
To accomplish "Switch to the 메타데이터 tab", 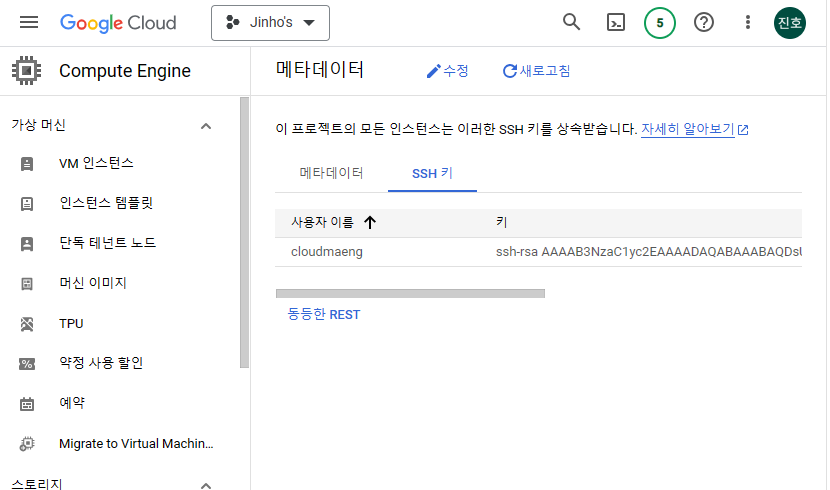I will click(x=331, y=173).
